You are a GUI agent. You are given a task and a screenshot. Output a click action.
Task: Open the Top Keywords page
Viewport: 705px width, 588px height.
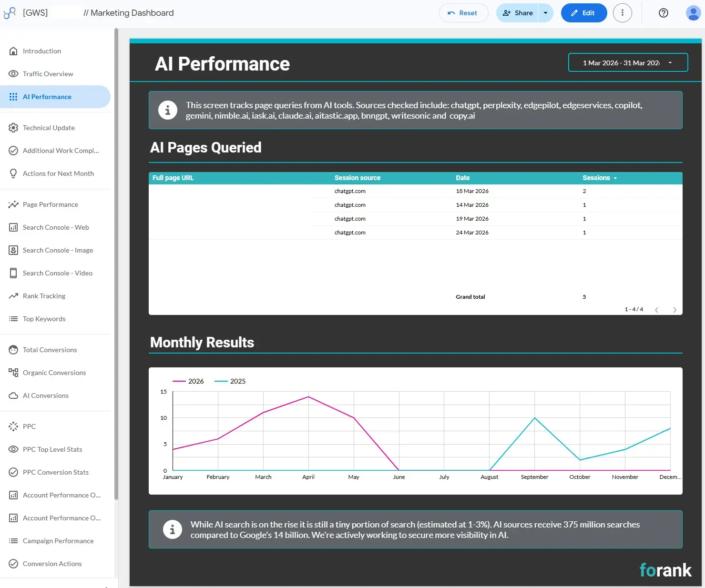(55, 319)
